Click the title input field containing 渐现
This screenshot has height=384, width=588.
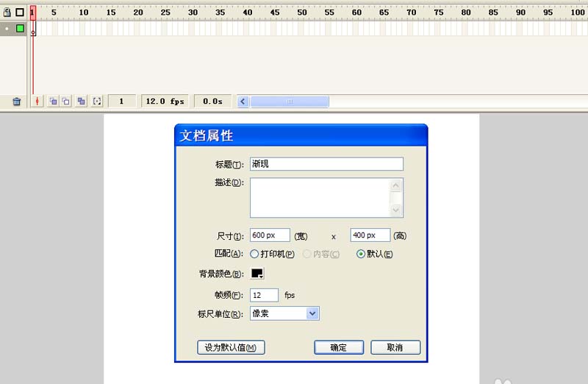tap(326, 164)
